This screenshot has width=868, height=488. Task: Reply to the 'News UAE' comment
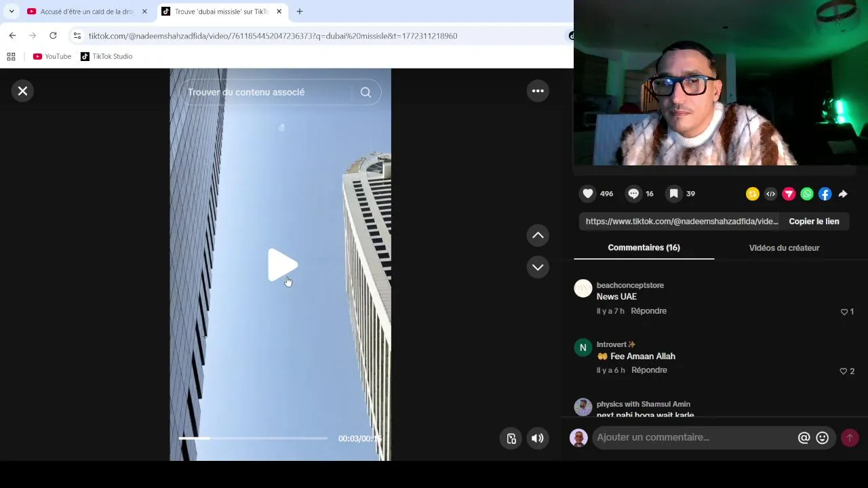coord(648,311)
